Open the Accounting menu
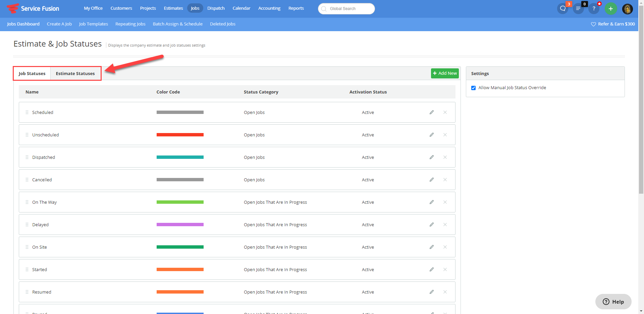The width and height of the screenshot is (644, 314). [x=269, y=8]
